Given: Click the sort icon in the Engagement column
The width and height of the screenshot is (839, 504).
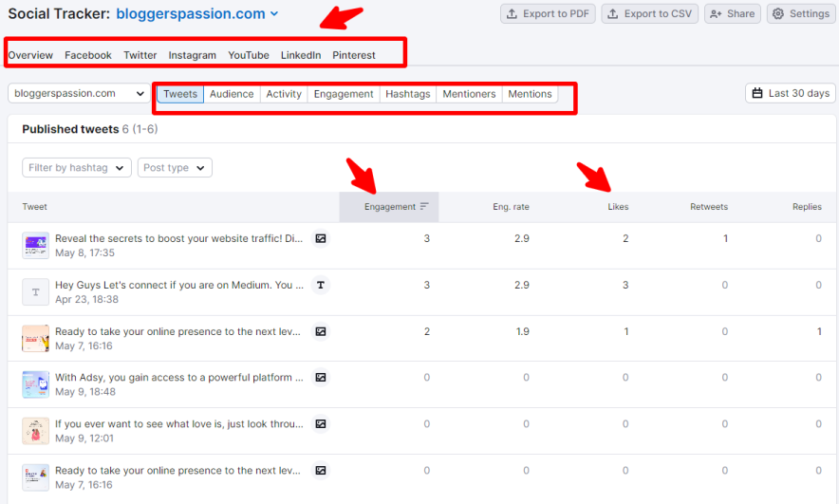Looking at the screenshot, I should (x=424, y=207).
